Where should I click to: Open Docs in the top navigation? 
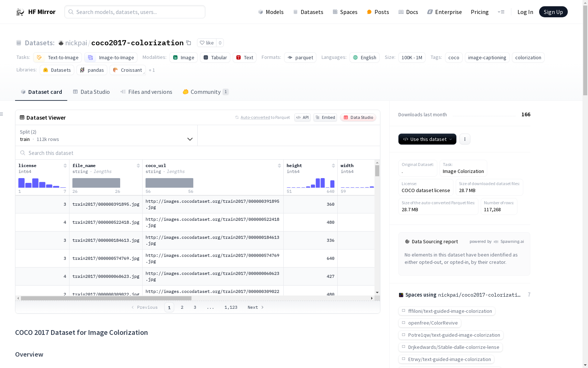coord(408,12)
